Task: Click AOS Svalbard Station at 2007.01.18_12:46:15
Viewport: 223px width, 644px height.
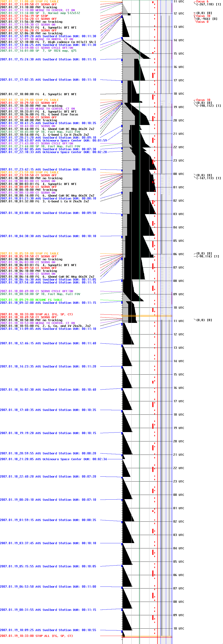Action: (x=48, y=343)
